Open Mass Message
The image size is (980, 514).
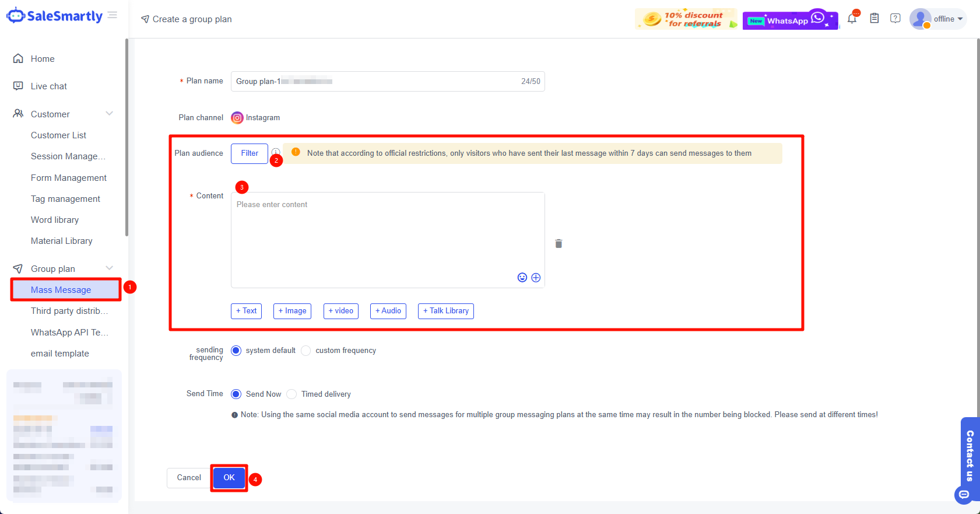tap(66, 290)
